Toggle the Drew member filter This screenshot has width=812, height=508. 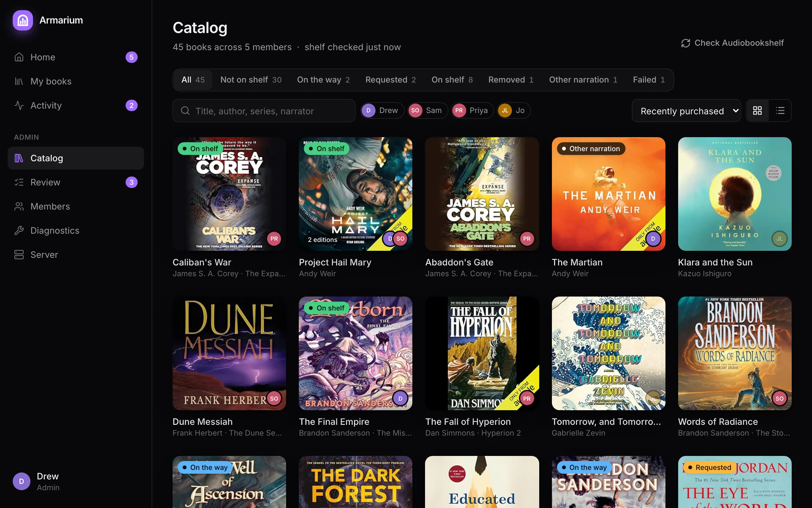382,110
